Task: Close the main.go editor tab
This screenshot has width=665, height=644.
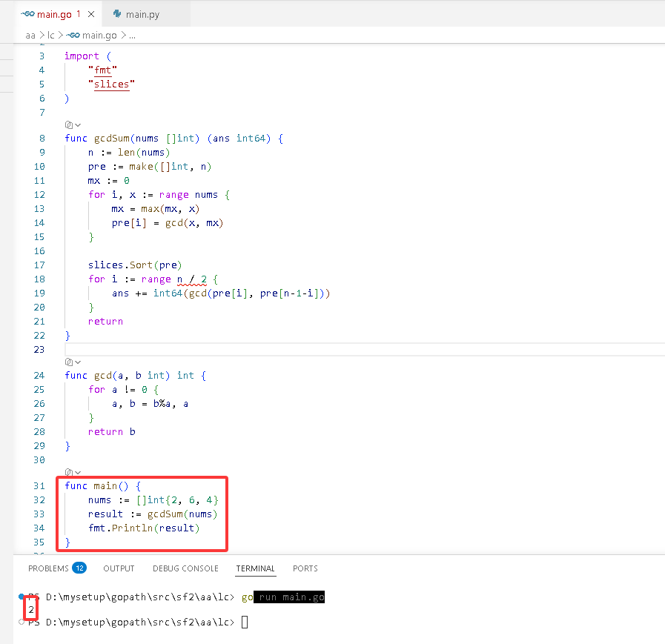Action: (x=91, y=14)
